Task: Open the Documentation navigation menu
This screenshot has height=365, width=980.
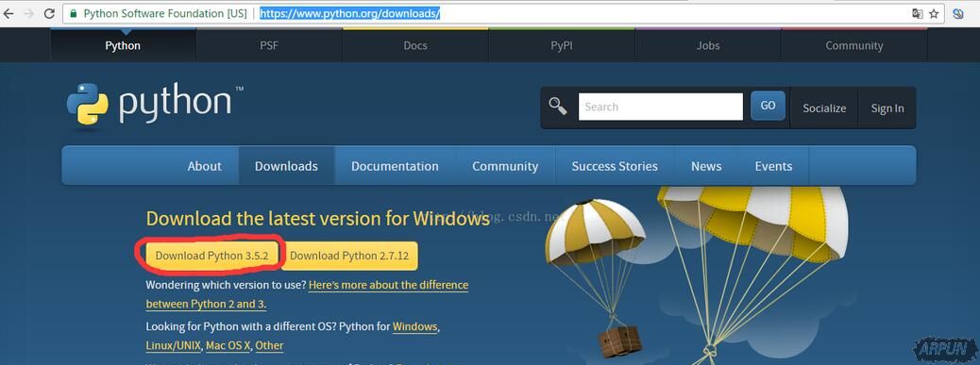Action: point(395,166)
